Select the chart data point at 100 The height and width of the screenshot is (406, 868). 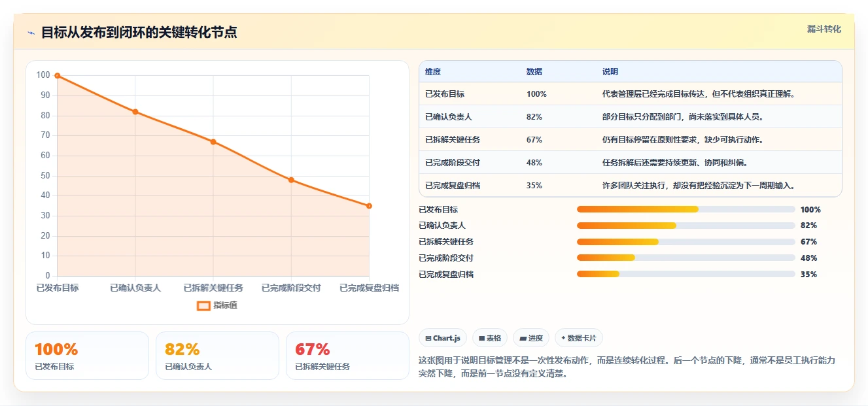(x=58, y=76)
